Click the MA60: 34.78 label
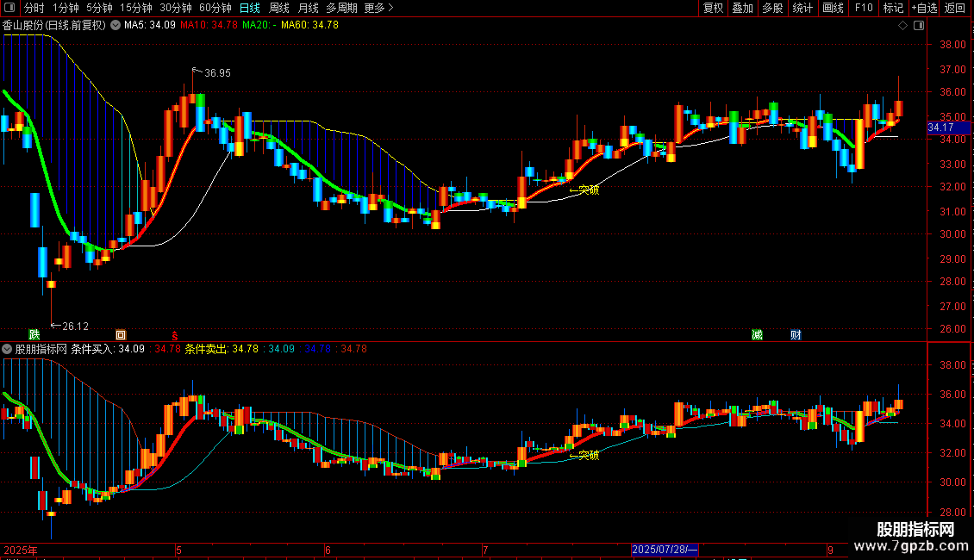This screenshot has width=974, height=560. coord(309,25)
